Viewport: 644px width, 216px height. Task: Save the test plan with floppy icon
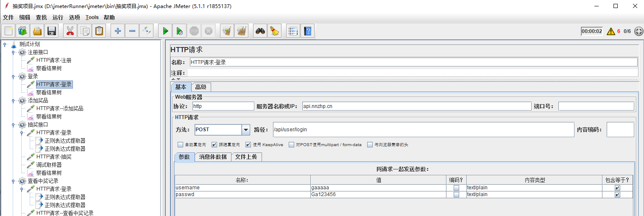tap(52, 31)
